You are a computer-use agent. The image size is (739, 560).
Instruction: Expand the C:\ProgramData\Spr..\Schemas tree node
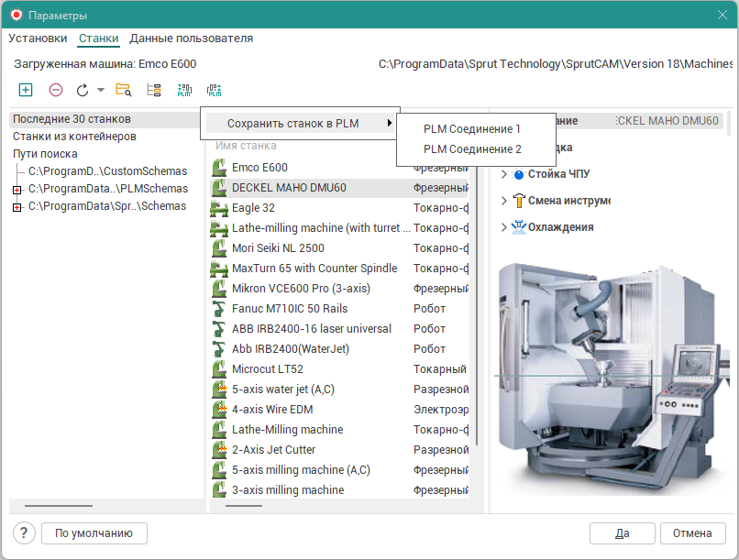coord(17,207)
